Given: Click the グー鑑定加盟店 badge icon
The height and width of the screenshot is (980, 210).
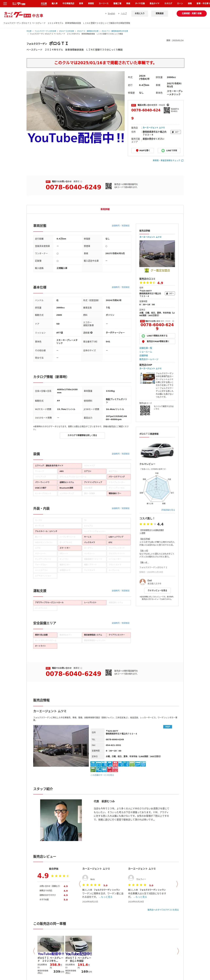Looking at the screenshot, I should (146, 270).
